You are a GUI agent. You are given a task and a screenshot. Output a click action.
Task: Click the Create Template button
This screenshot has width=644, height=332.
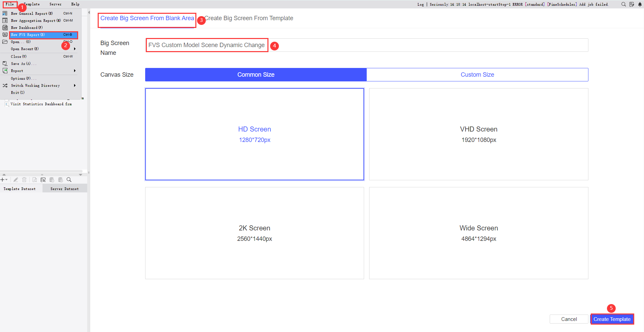(612, 319)
